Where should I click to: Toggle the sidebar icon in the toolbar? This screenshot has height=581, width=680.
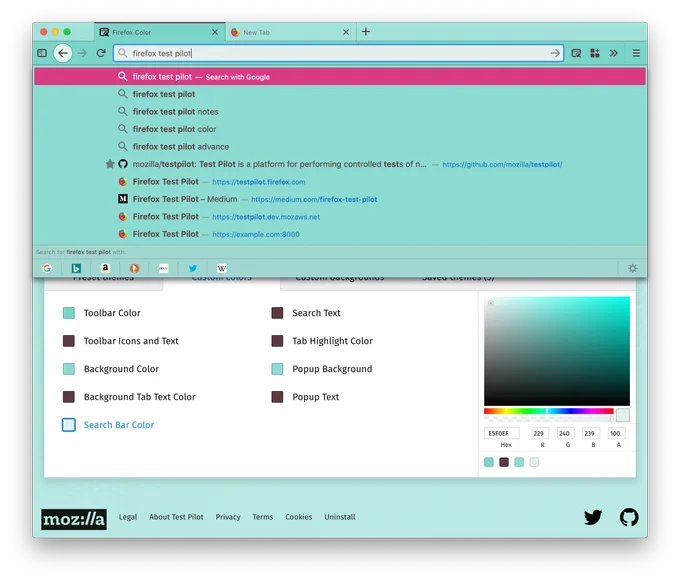click(42, 53)
